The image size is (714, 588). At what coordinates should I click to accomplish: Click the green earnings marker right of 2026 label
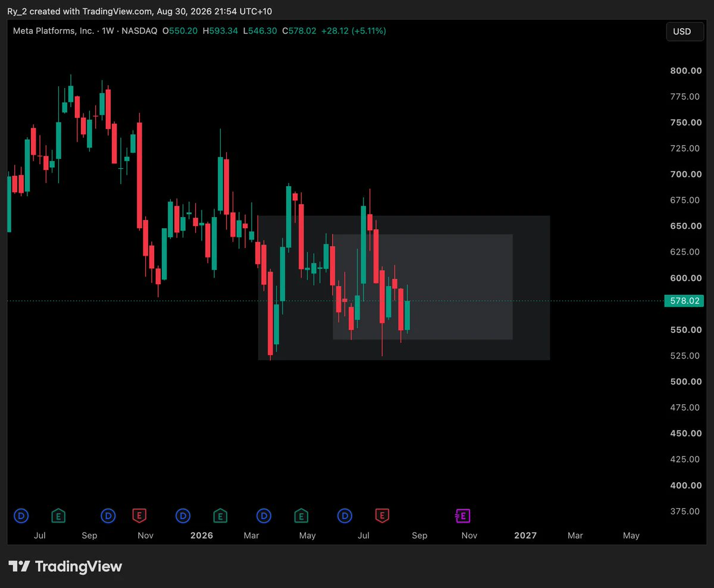(x=220, y=515)
